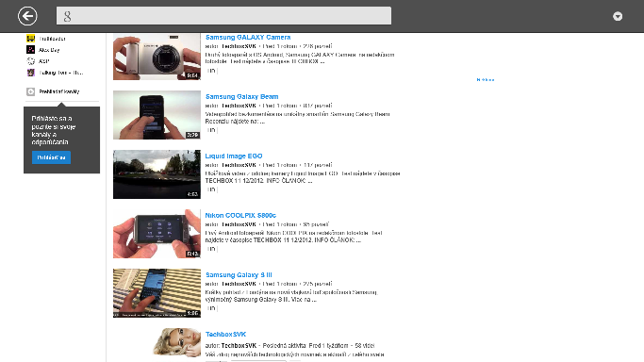Click the blue Prihlásiť sa button
This screenshot has width=644, height=362.
click(x=51, y=157)
